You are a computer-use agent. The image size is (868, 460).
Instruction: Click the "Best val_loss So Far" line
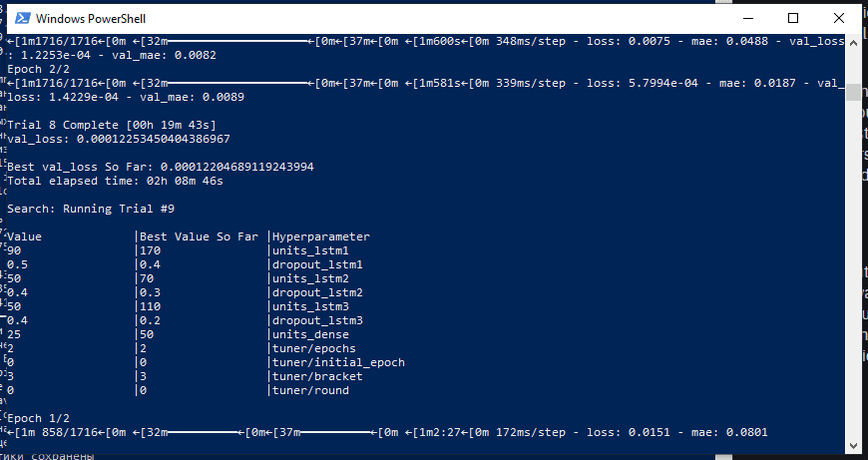tap(160, 167)
